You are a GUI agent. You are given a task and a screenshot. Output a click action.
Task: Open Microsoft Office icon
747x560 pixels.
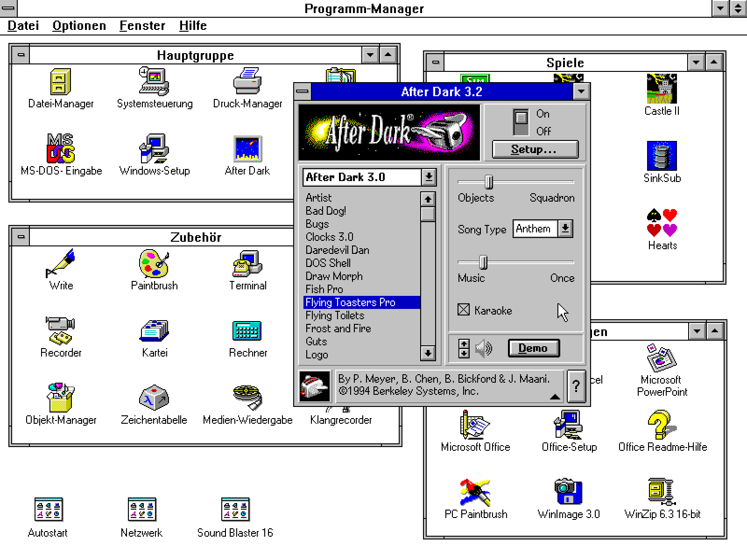(475, 425)
